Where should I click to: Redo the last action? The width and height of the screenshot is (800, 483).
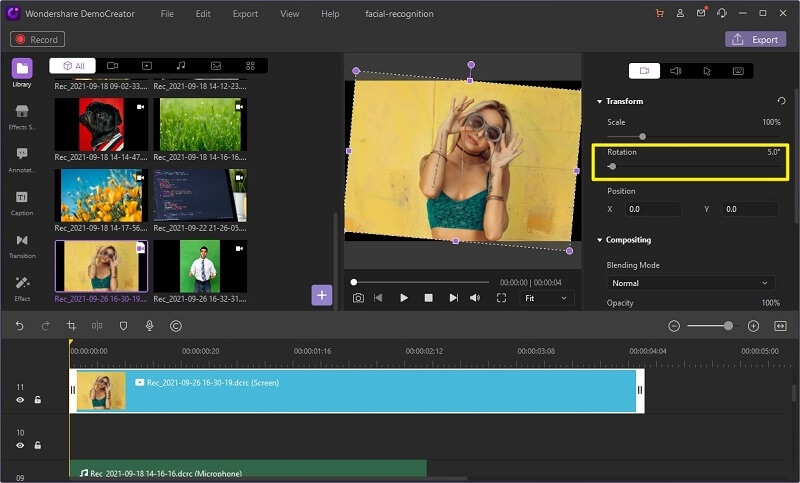(45, 326)
